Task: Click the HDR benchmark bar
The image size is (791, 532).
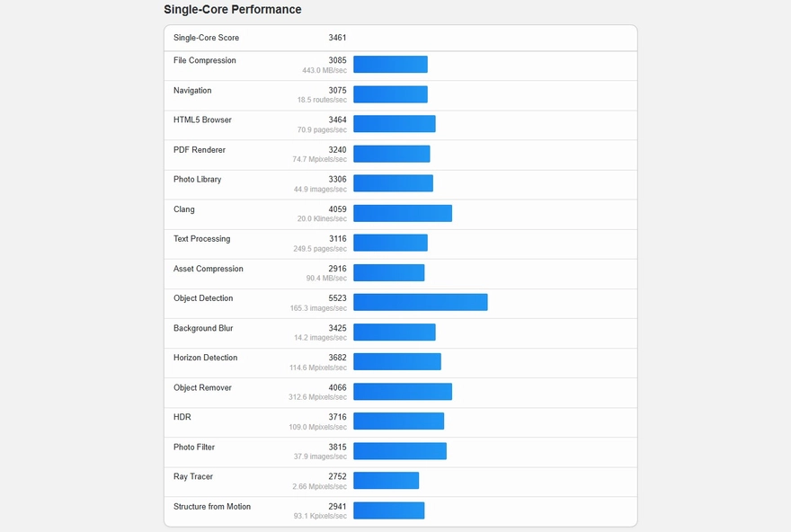Action: (x=398, y=421)
